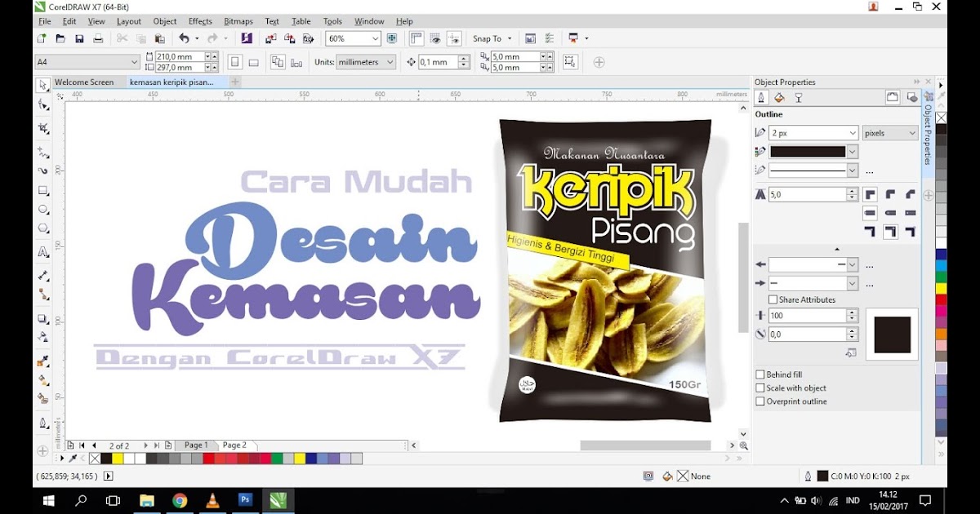Enable Share Attributes checkbox
Screen dimensions: 980x514
(773, 299)
